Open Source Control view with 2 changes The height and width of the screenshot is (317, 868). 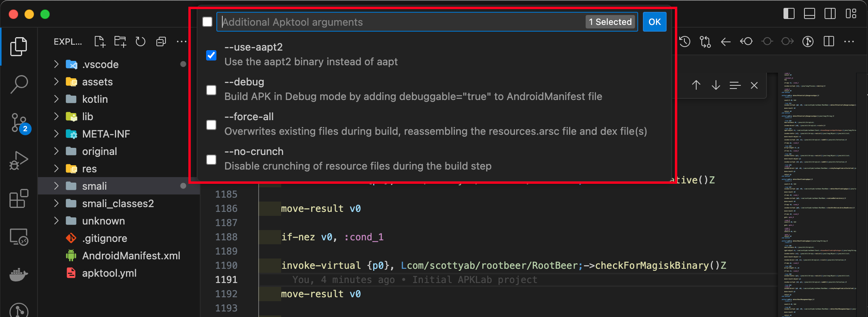[19, 123]
